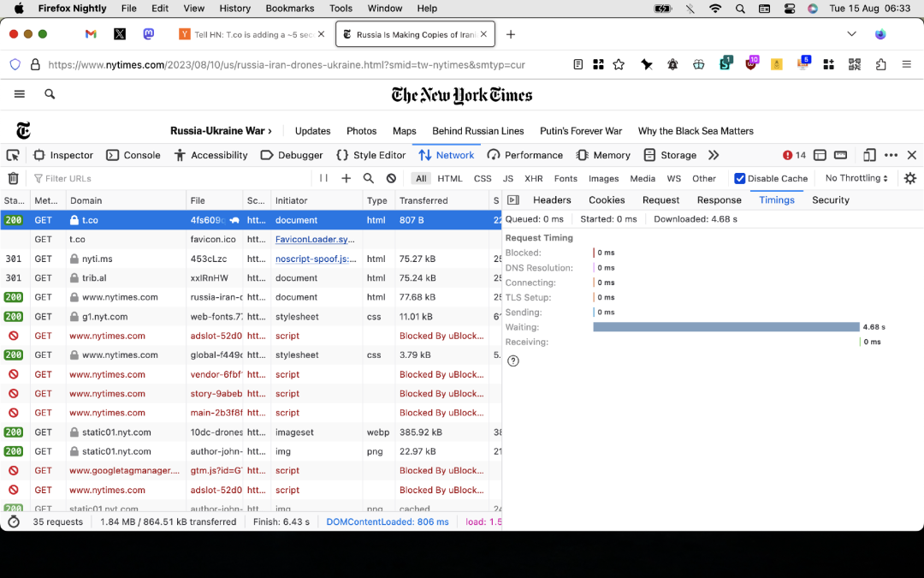The width and height of the screenshot is (924, 578).
Task: Click the Behind Russian Lines link
Action: tap(478, 131)
